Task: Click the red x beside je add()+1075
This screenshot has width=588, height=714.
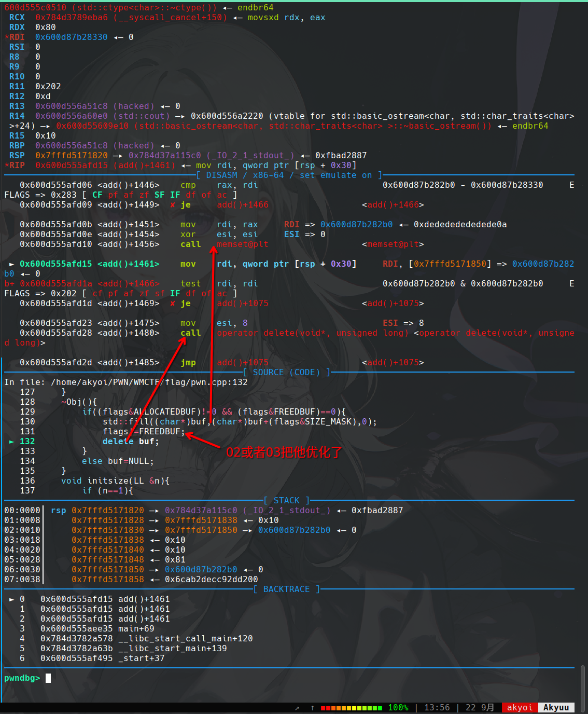Action: 173,304
